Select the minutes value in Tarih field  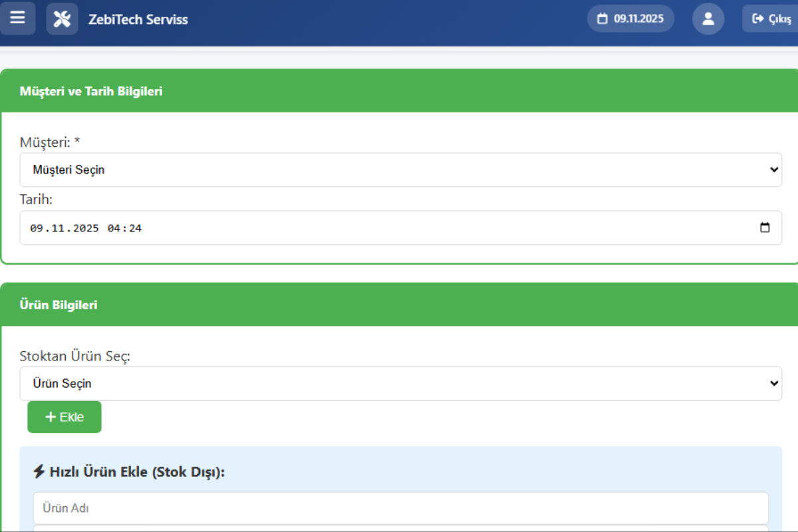[x=135, y=228]
